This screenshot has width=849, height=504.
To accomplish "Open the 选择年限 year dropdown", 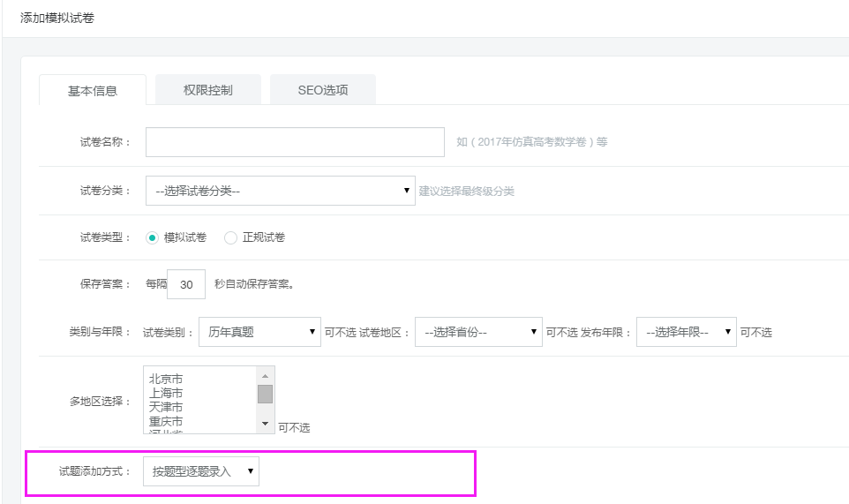I will point(686,332).
